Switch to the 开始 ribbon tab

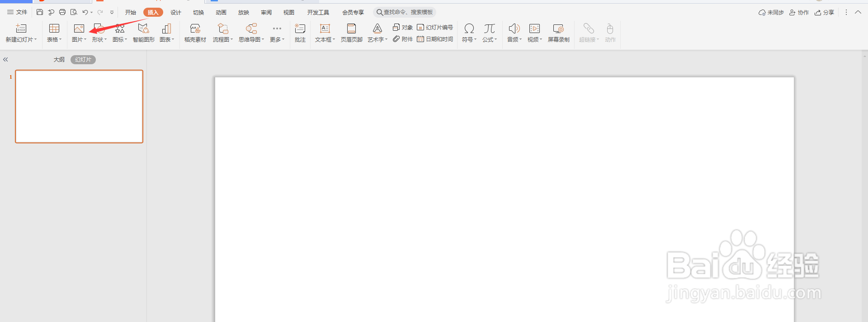131,12
